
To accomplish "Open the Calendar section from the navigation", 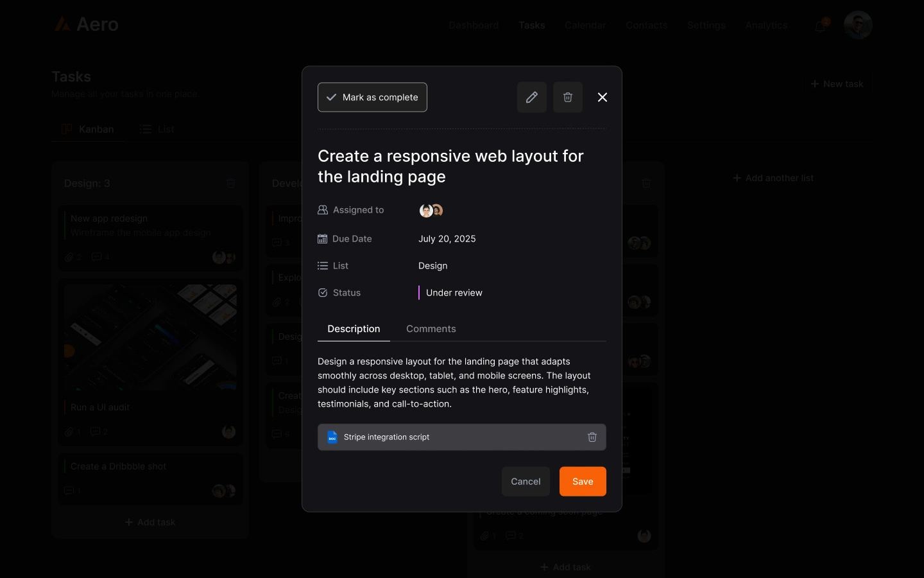I will [x=585, y=26].
